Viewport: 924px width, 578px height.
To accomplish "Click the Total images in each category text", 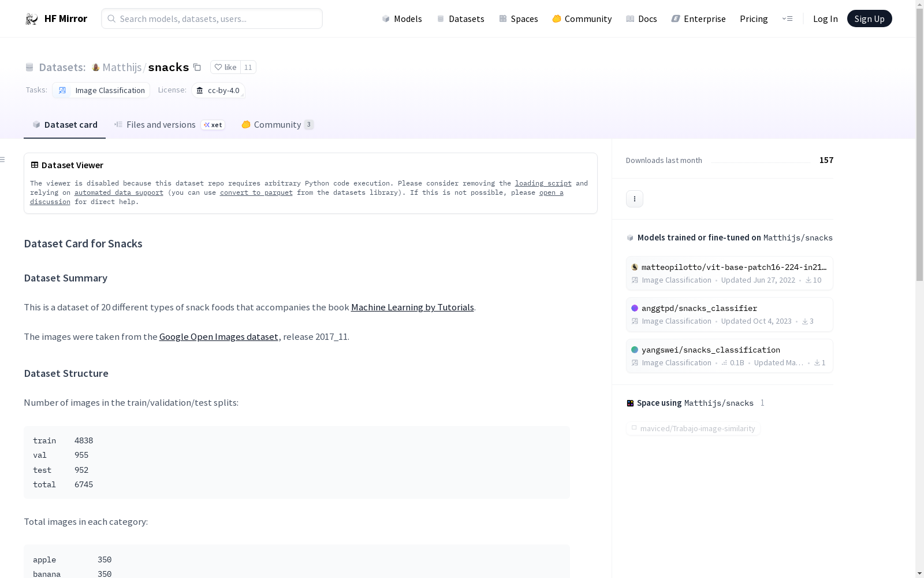I will click(86, 522).
